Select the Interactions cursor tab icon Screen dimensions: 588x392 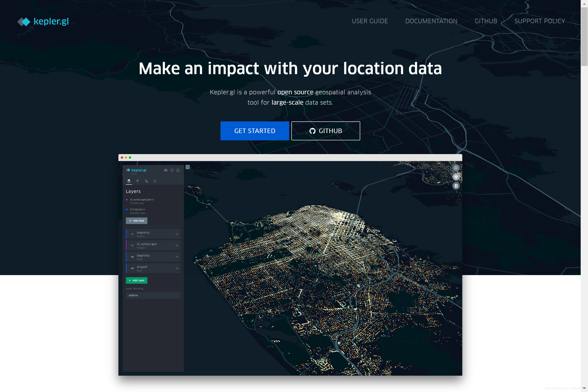coord(146,181)
